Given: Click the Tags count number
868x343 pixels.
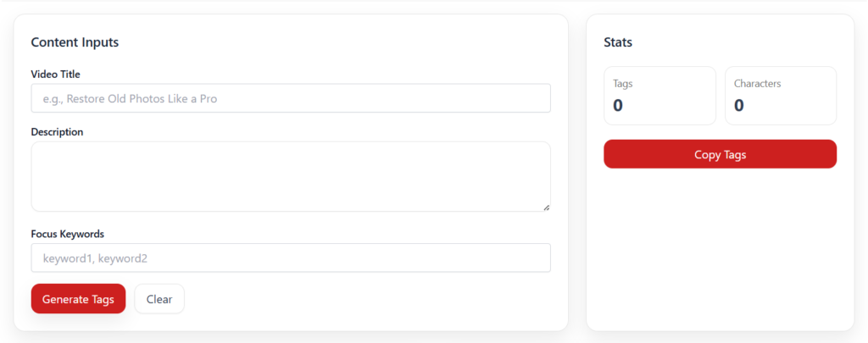Looking at the screenshot, I should [x=618, y=105].
